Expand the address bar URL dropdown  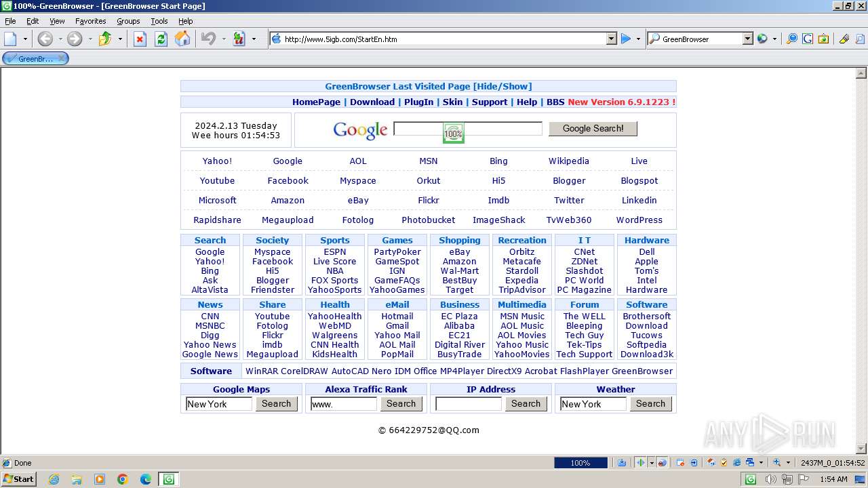(x=611, y=39)
